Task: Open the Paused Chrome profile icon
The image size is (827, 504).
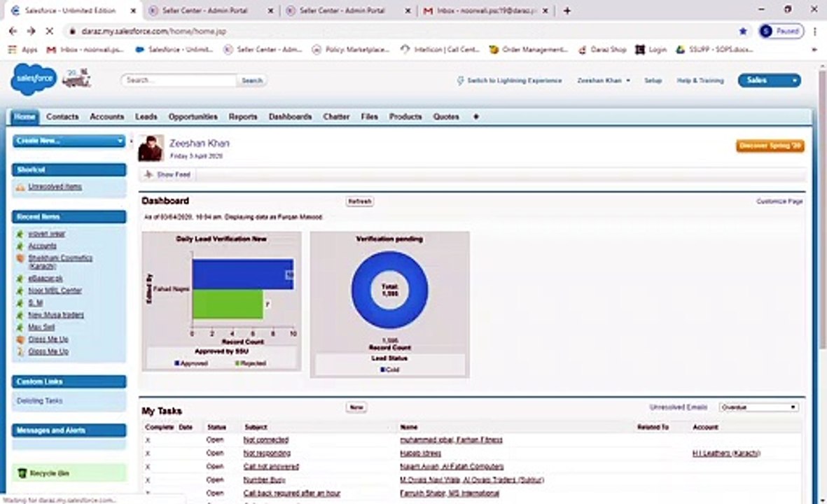Action: tap(781, 31)
